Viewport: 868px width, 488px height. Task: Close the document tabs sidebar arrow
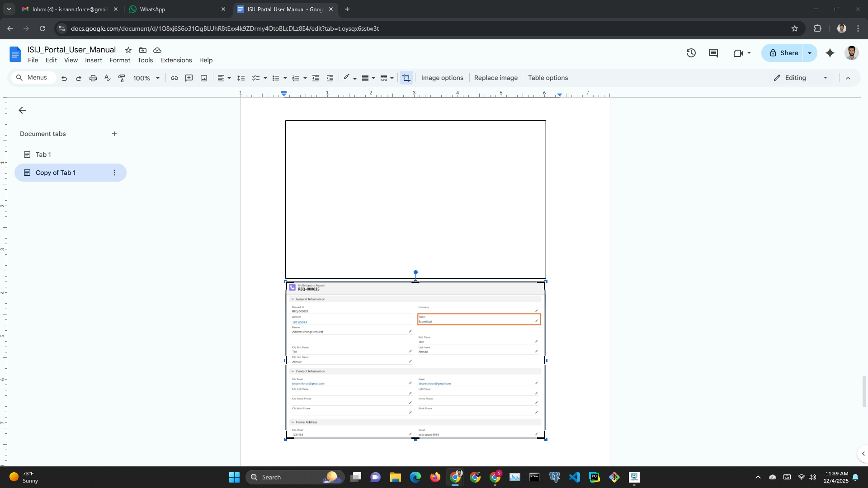coord(22,110)
